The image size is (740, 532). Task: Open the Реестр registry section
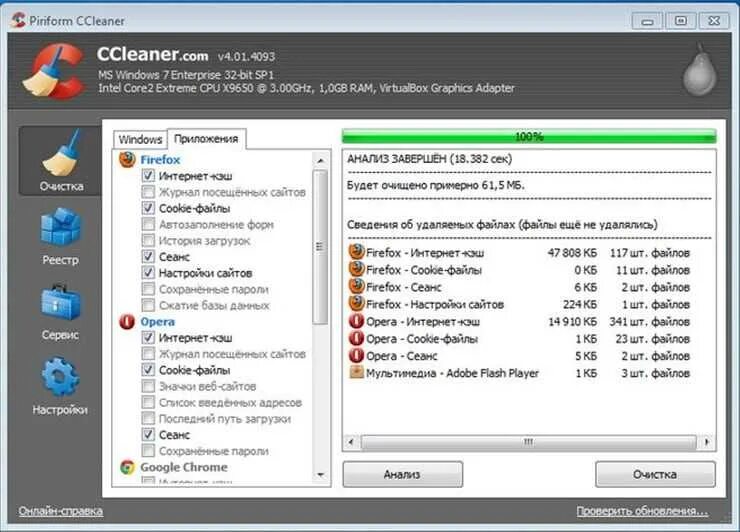pos(61,236)
